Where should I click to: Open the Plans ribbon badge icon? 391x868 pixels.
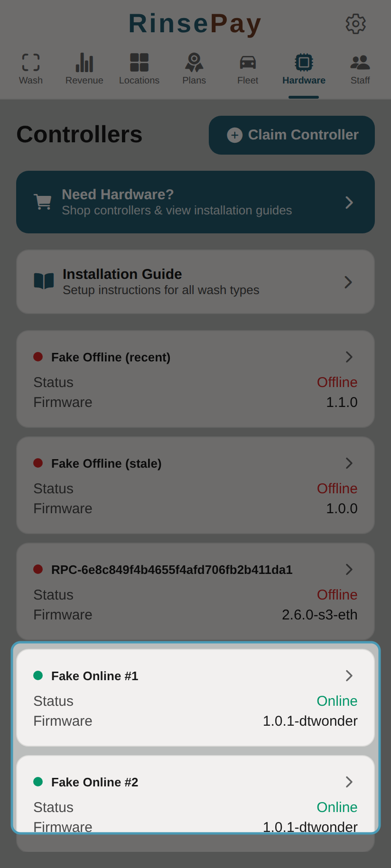pos(194,62)
